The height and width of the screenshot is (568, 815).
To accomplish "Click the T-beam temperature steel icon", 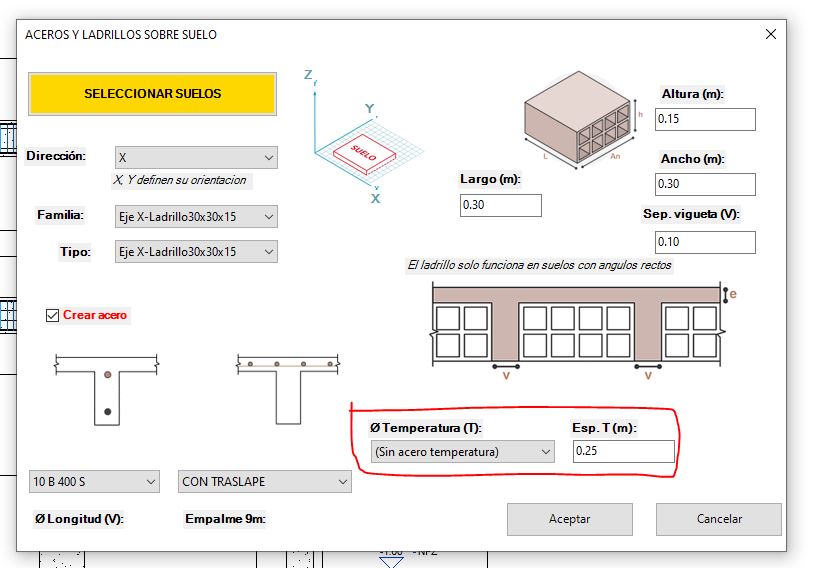I will pyautogui.click(x=288, y=390).
